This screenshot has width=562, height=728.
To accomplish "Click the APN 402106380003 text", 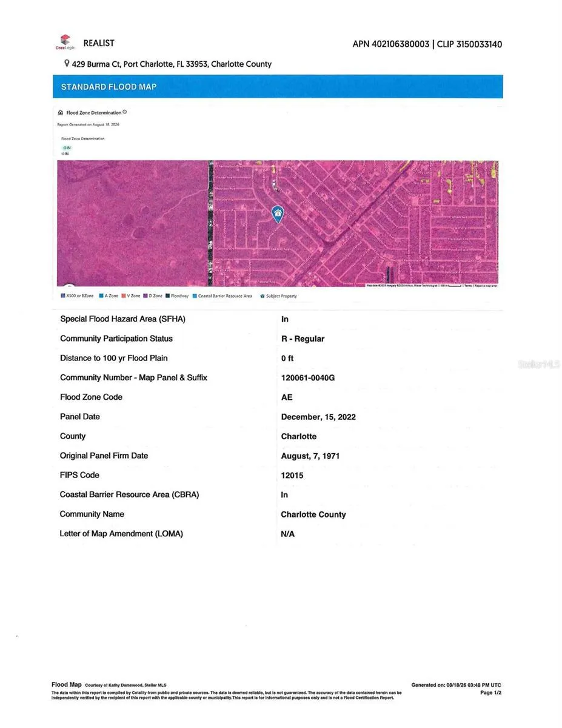I will click(x=391, y=44).
